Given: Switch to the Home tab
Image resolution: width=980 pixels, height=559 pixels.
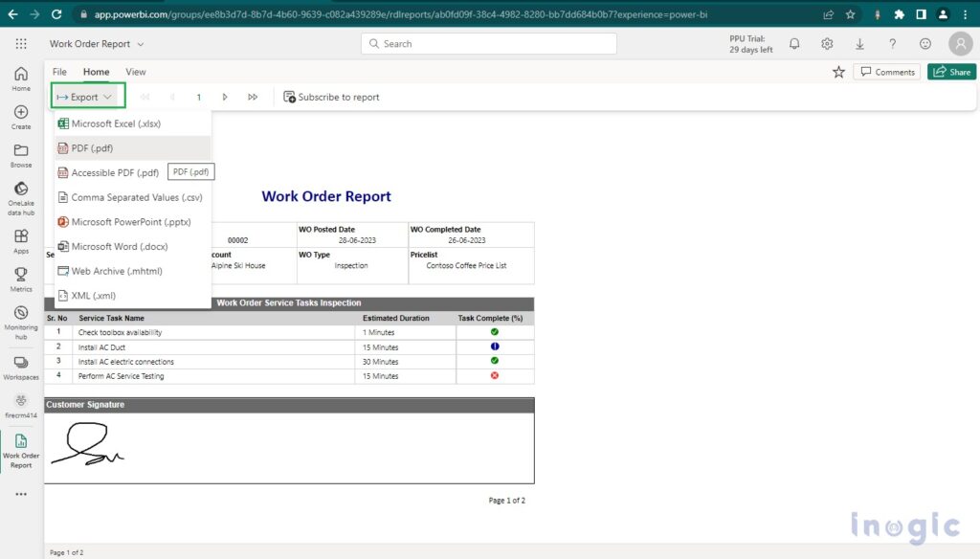Looking at the screenshot, I should pyautogui.click(x=97, y=72).
